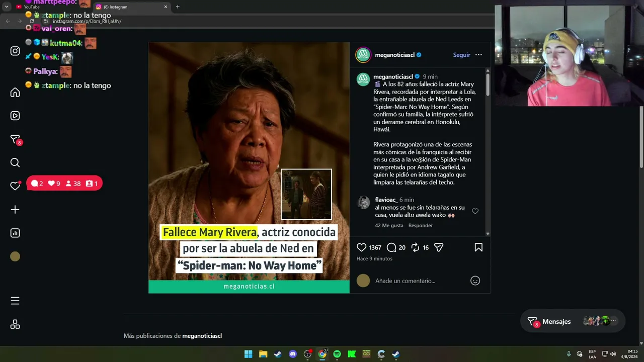Open the Mary Rivera post image
Viewport: 644px width, 362px height.
pyautogui.click(x=249, y=167)
